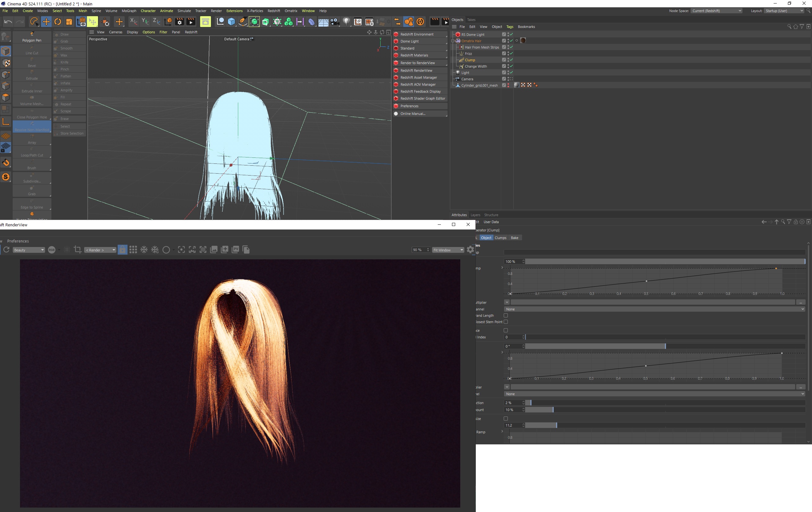
Task: Open Edit Render Settings clapperboard icon
Action: click(x=180, y=22)
